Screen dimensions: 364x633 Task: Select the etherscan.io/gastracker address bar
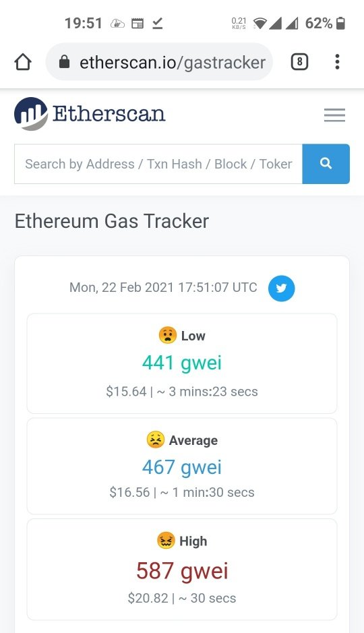pos(159,62)
